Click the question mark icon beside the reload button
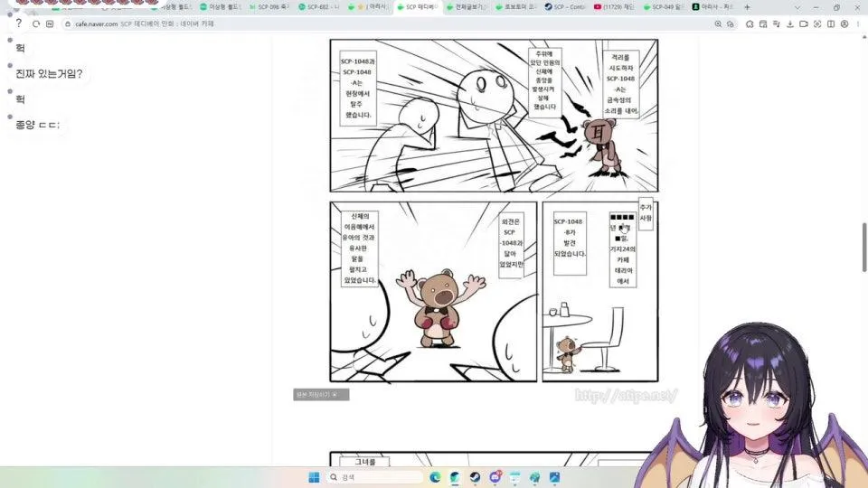 [x=19, y=23]
